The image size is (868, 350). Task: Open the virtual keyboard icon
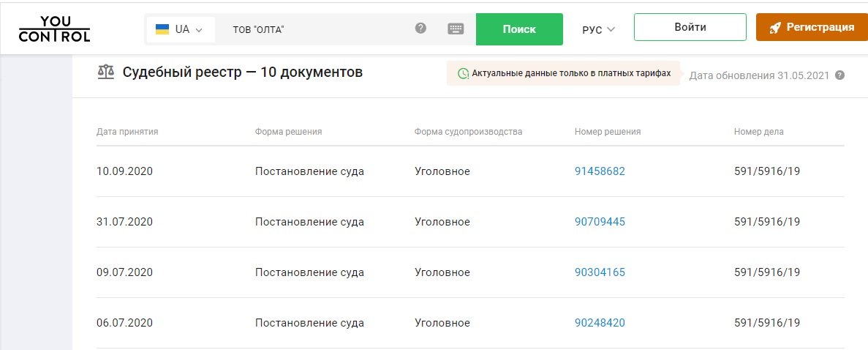[456, 29]
